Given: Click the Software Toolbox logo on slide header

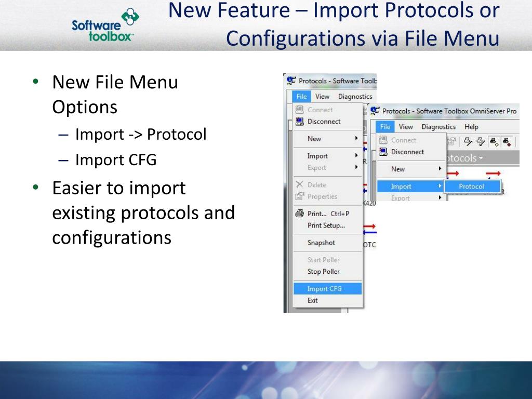Looking at the screenshot, I should [x=105, y=25].
